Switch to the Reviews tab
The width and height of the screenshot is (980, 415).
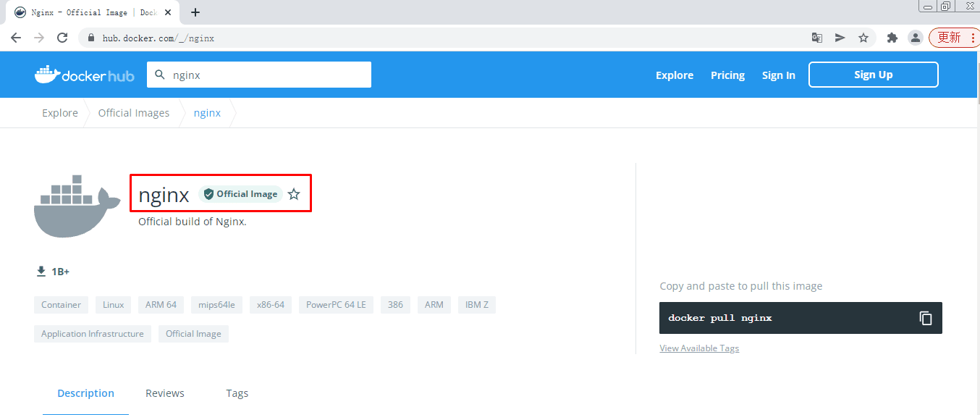coord(165,393)
